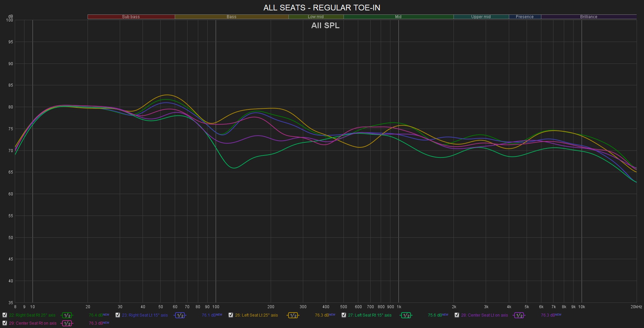Select the '26: Left Seat Lt 25° axis' legend label
The image size is (644, 328).
[x=257, y=315]
